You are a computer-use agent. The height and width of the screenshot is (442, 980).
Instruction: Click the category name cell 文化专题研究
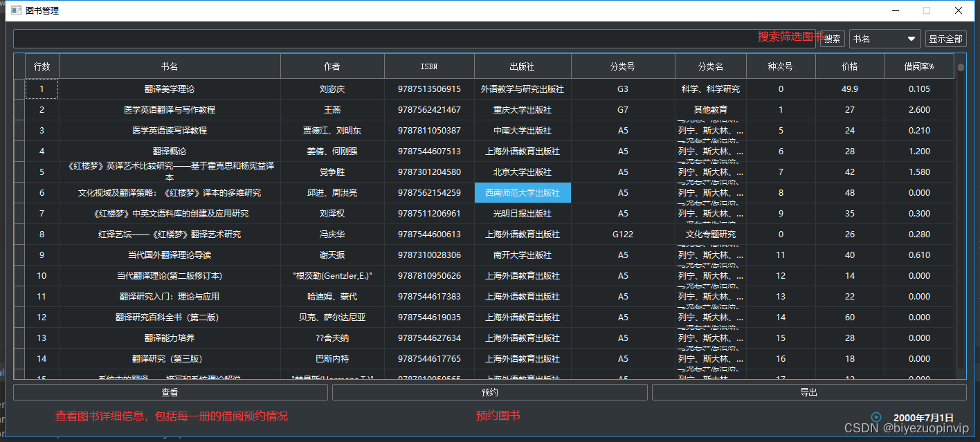coord(711,234)
